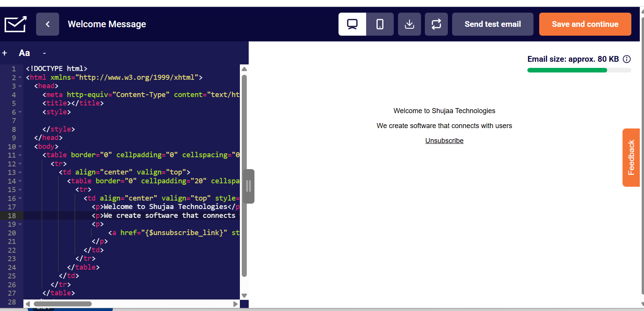Click line number 25 in gutter
644x311 pixels.
[x=12, y=276]
